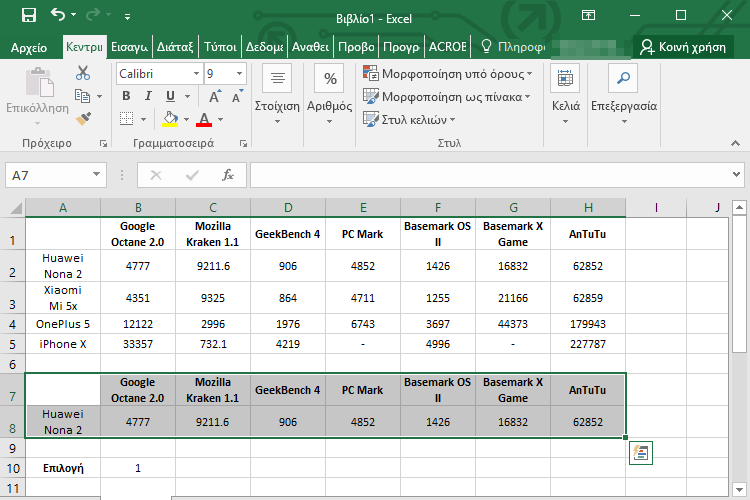750x500 pixels.
Task: Select the Επιλογή value cell containing 1
Action: (138, 468)
